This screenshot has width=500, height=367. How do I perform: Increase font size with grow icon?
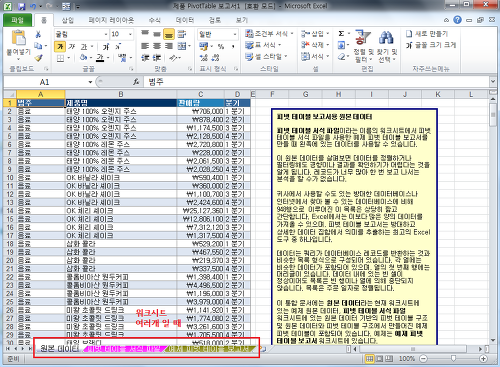pos(106,46)
